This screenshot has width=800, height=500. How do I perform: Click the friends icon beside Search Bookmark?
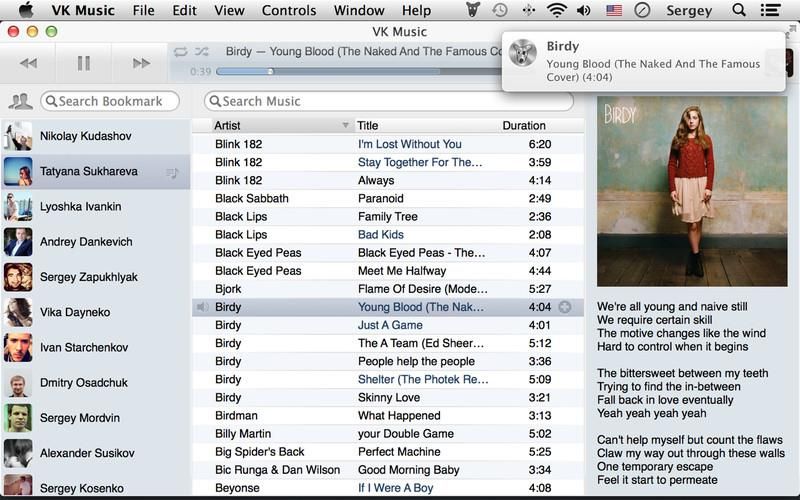[19, 101]
